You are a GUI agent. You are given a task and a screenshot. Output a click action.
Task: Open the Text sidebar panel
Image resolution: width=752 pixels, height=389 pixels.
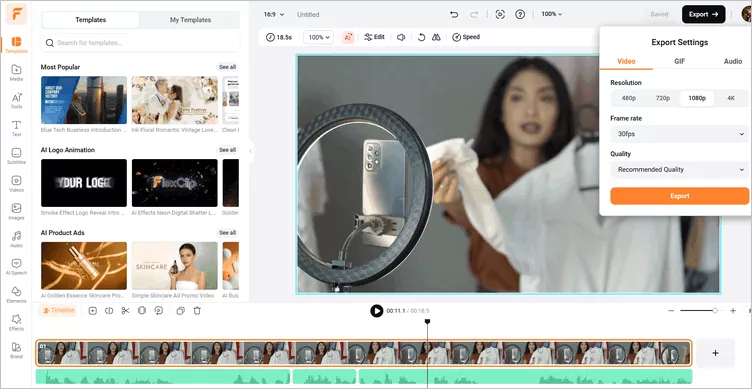click(x=16, y=128)
